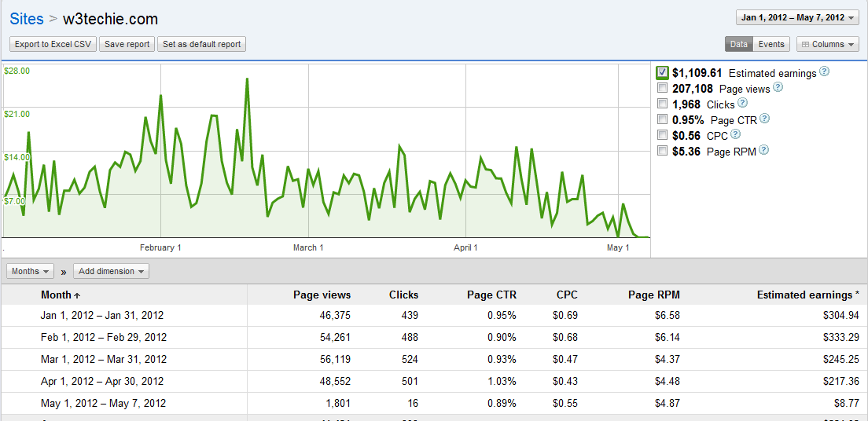
Task: Uncheck the Estimated earnings checkbox
Action: point(663,73)
